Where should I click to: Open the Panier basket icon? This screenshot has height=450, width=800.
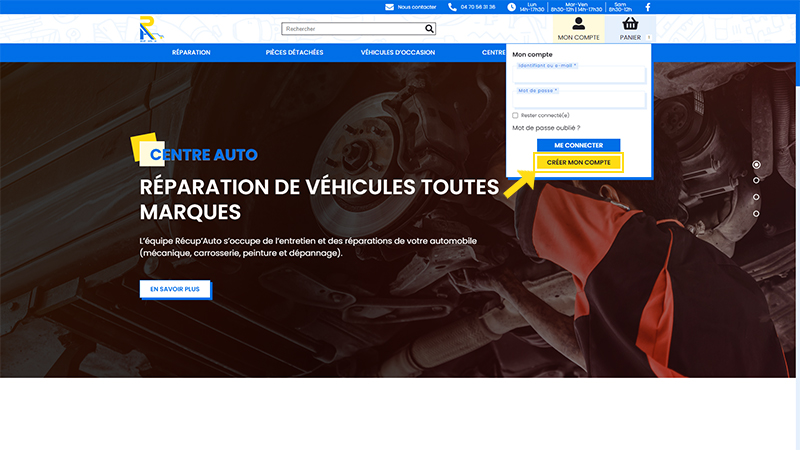630,23
